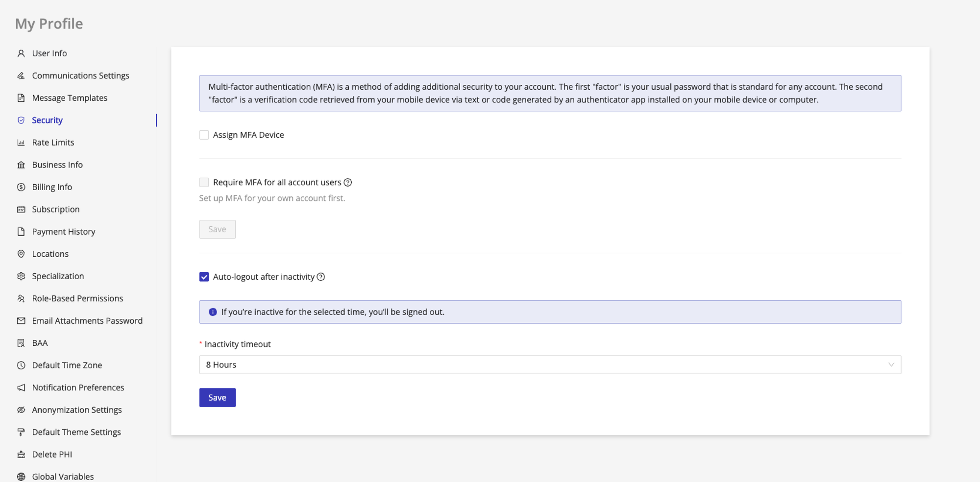Click the My Profile page heading
Image resolution: width=980 pixels, height=482 pixels.
pyautogui.click(x=49, y=24)
